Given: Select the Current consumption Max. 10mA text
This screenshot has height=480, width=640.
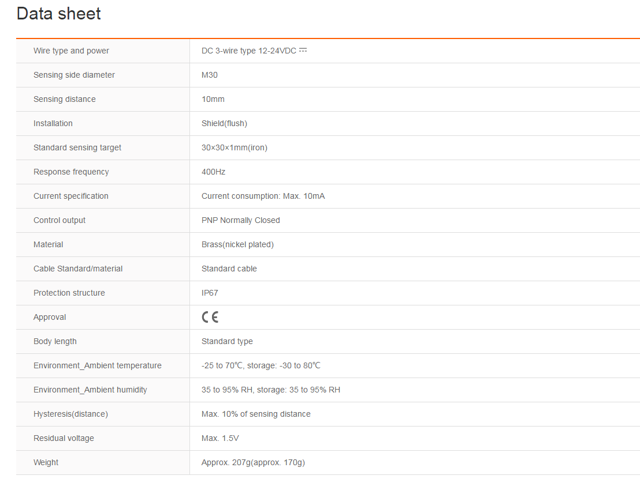Looking at the screenshot, I should coord(263,196).
